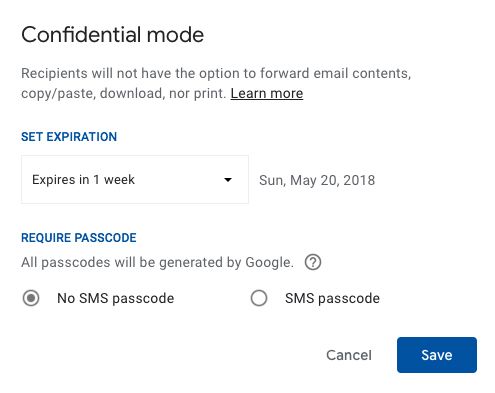Screen dimensions: 495x393
Task: Click the Sun, May 20, 2018 date
Action: coord(317,180)
